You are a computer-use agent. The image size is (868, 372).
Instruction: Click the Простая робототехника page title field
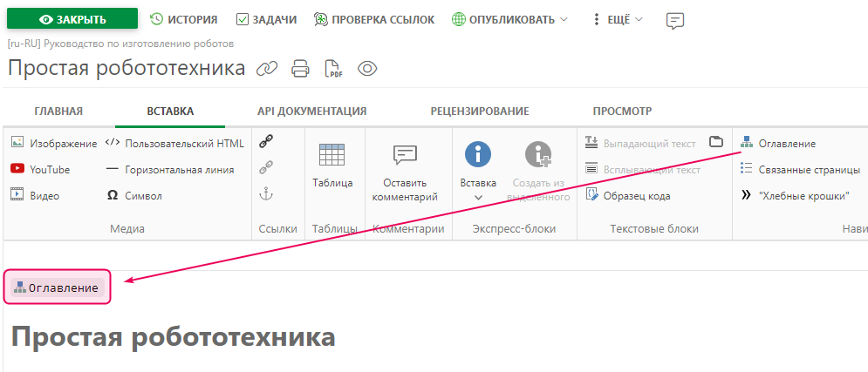point(126,69)
